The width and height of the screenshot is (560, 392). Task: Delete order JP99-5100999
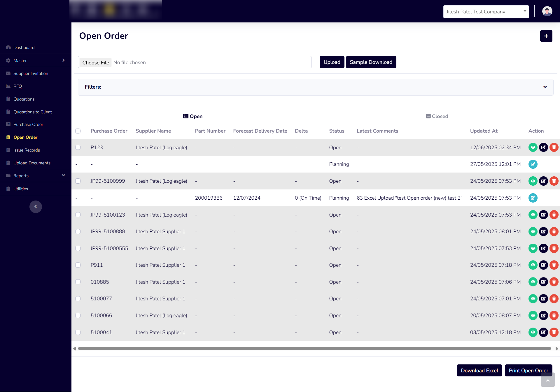(x=554, y=181)
